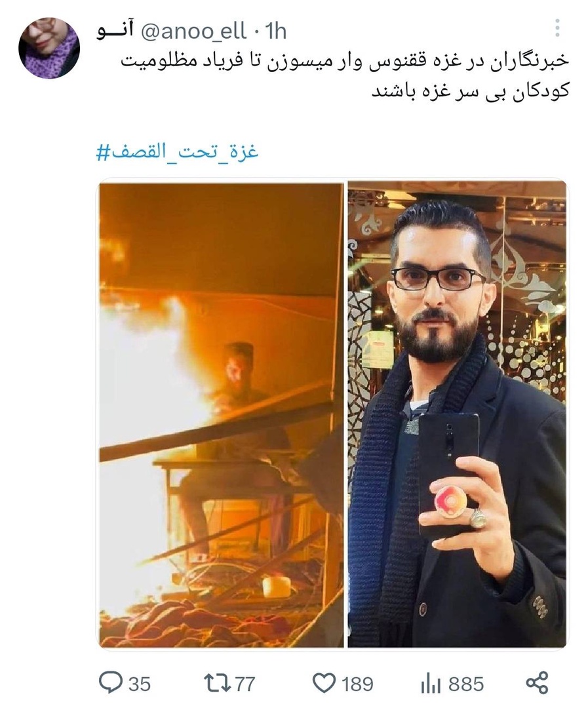Open the reply speech bubble icon
The width and height of the screenshot is (588, 708).
pos(110,682)
